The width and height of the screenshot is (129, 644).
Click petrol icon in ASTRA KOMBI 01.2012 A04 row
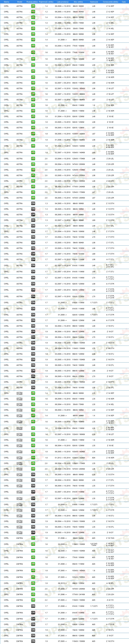(x=33, y=458)
